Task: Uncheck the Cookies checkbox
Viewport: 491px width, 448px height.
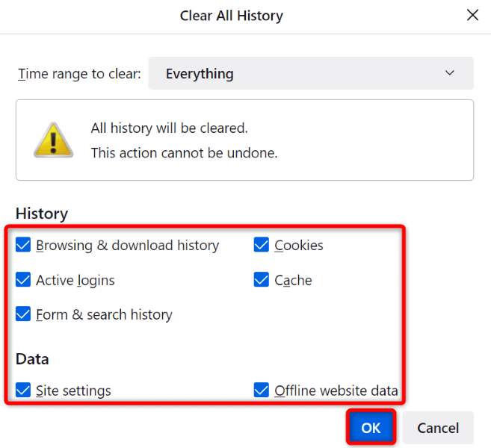Action: 262,245
